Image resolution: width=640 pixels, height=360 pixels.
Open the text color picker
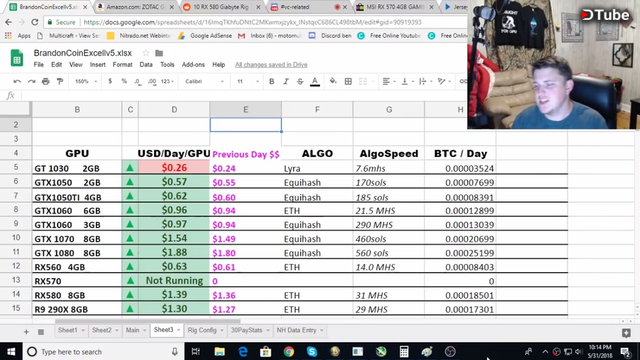315,82
